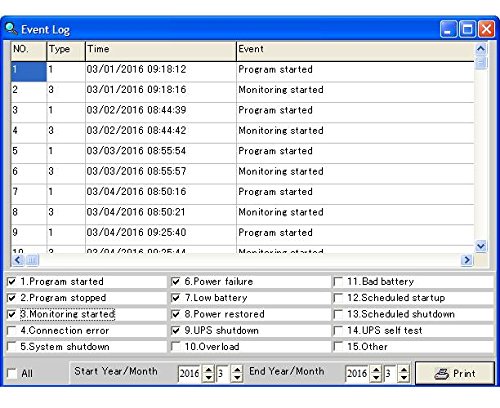Screen dimensions: 500x408
Task: Click horizontal scrollbar right arrow
Action: tap(467, 260)
